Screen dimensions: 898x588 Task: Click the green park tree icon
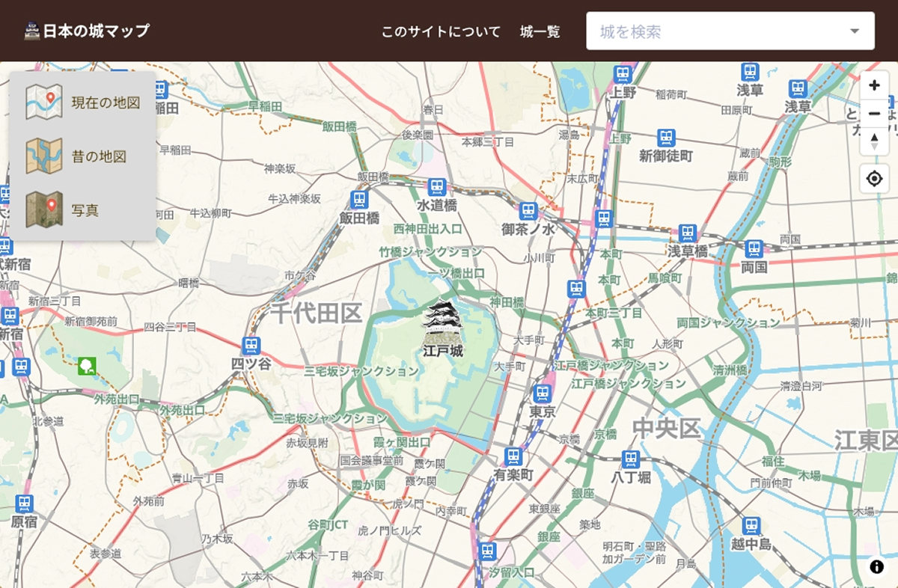87,366
